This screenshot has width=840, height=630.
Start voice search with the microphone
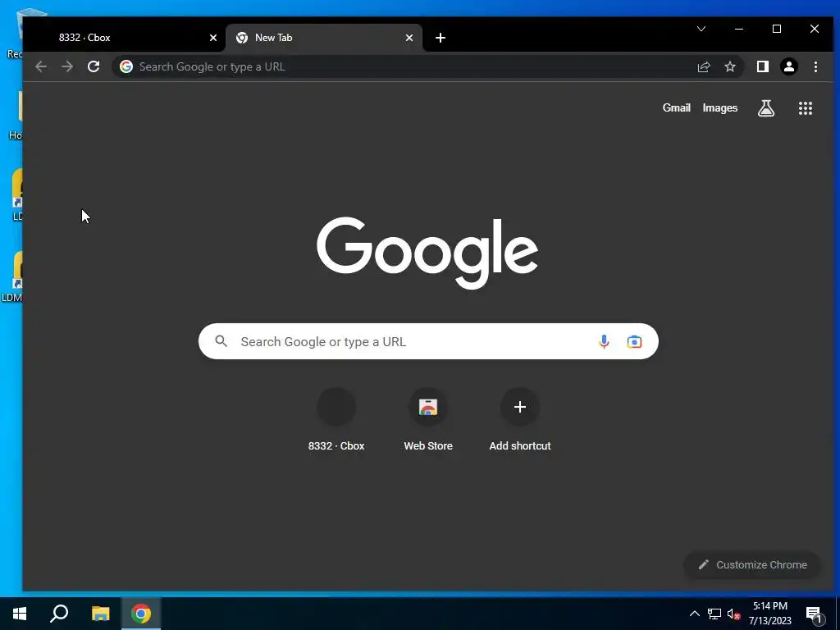[x=604, y=342]
